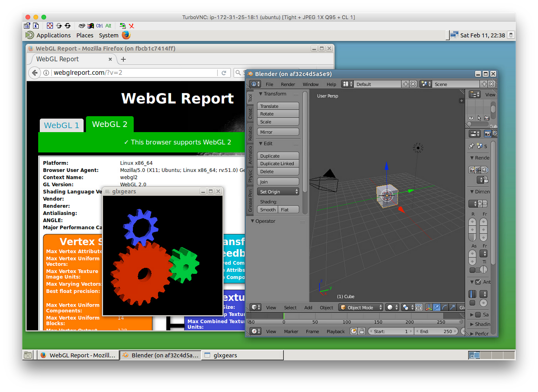
Task: Click the End frame field
Action: [436, 331]
